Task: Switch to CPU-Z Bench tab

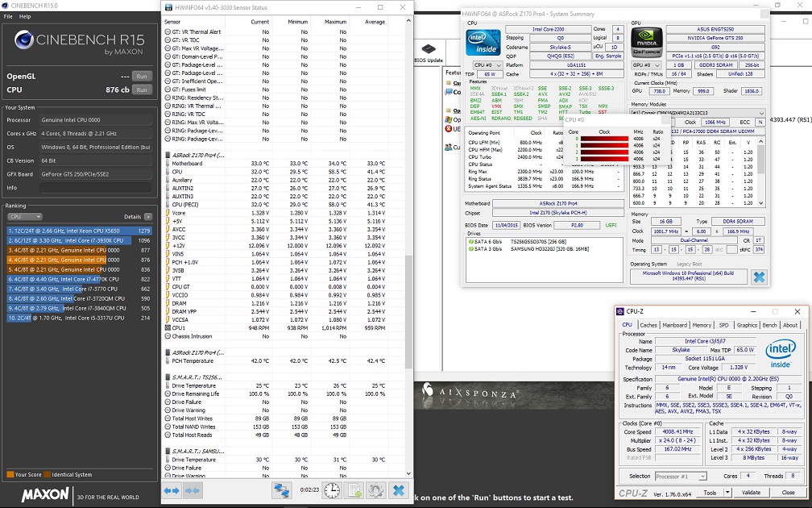Action: 769,325
